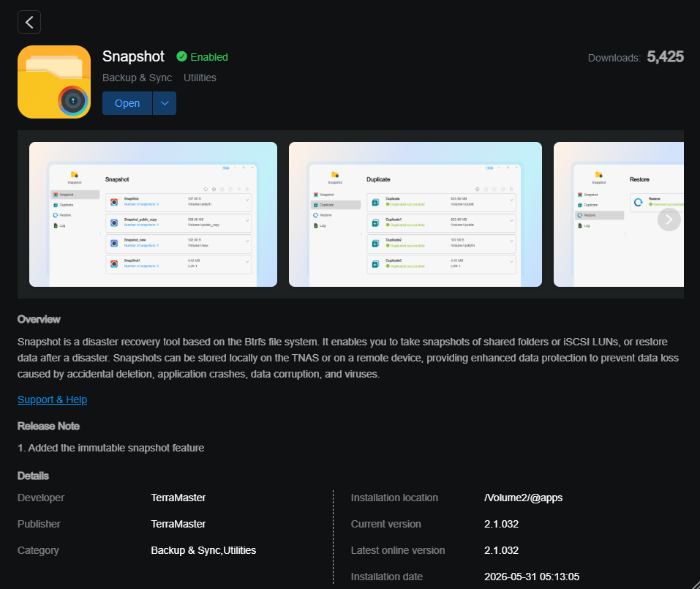
Task: Click the Enabled status label
Action: click(x=209, y=57)
